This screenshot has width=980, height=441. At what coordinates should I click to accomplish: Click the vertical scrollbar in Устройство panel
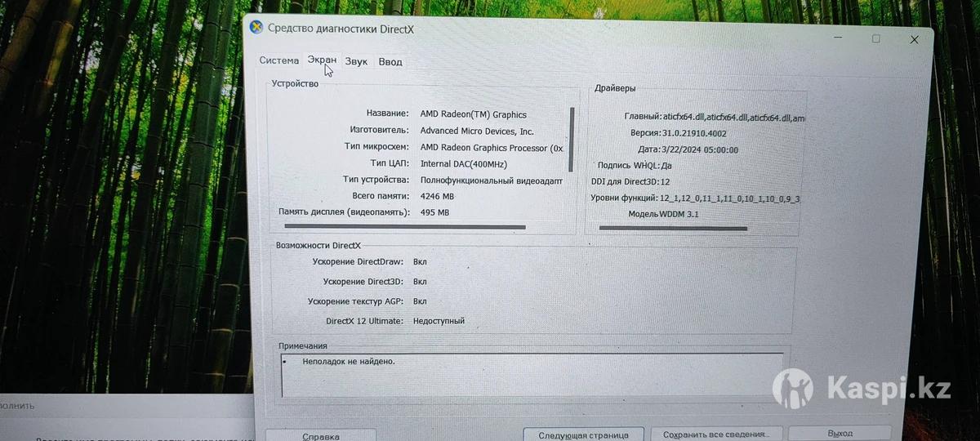(x=572, y=139)
